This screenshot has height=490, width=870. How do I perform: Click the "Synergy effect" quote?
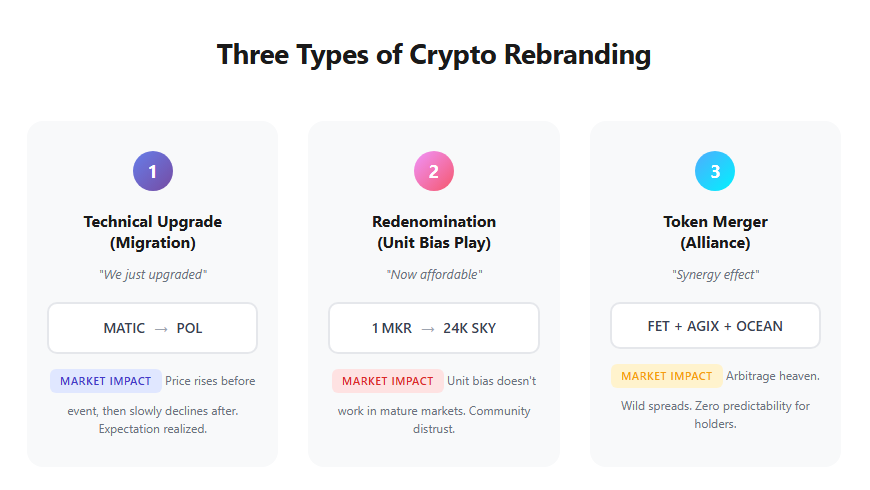click(715, 275)
